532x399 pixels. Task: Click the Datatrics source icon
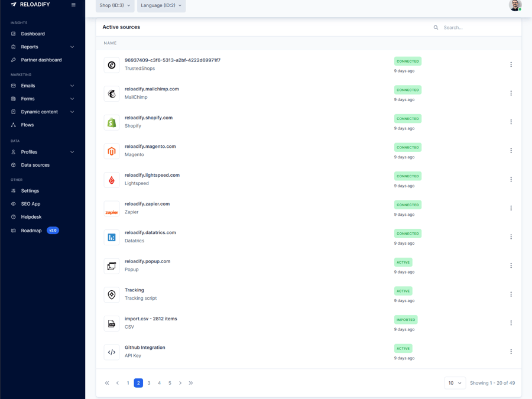[x=111, y=236]
